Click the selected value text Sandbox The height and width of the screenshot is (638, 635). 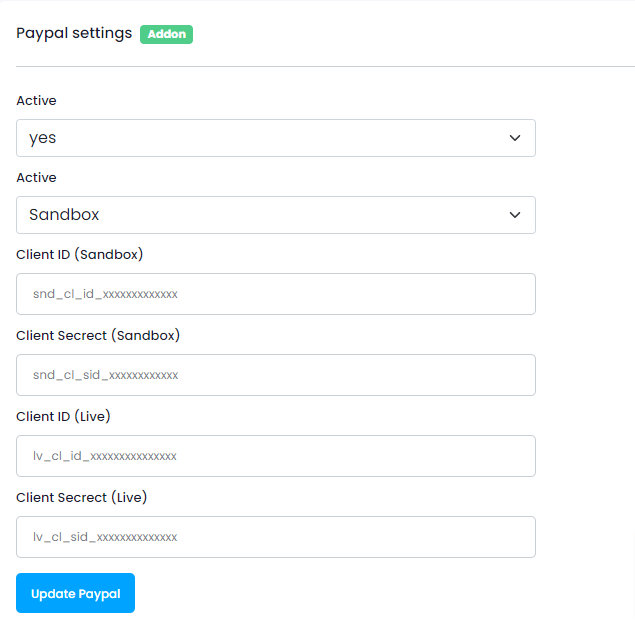(x=64, y=215)
